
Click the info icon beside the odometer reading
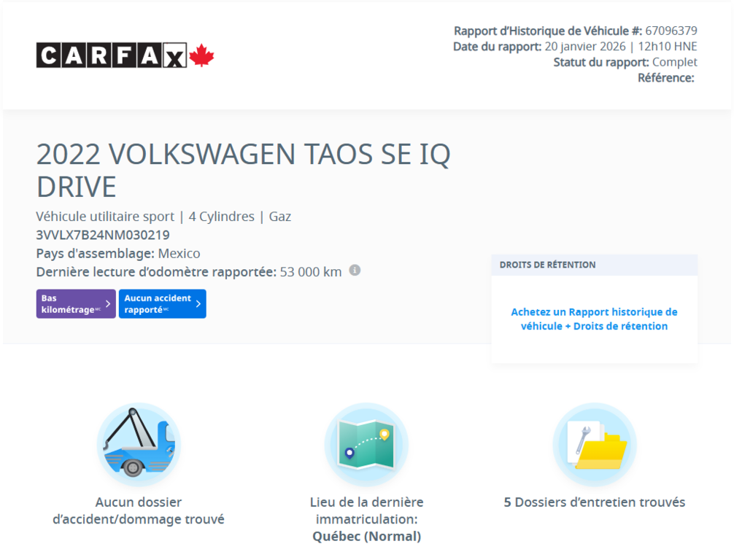click(355, 271)
